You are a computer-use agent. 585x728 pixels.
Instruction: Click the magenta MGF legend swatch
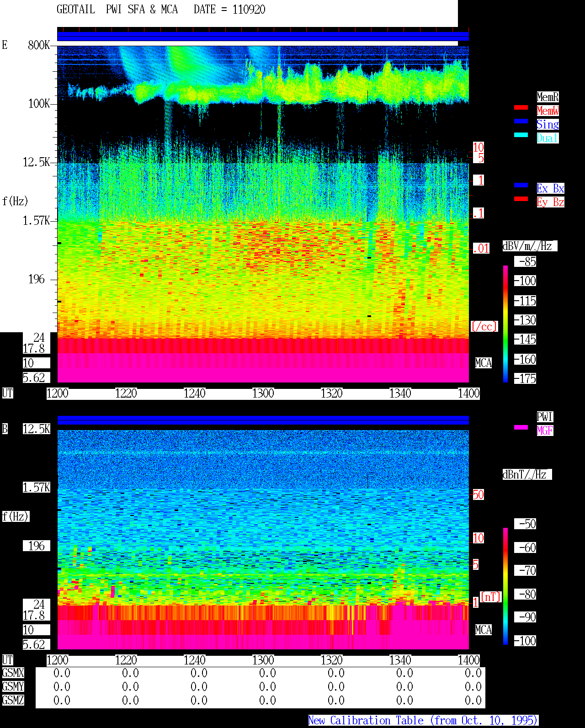tap(521, 427)
